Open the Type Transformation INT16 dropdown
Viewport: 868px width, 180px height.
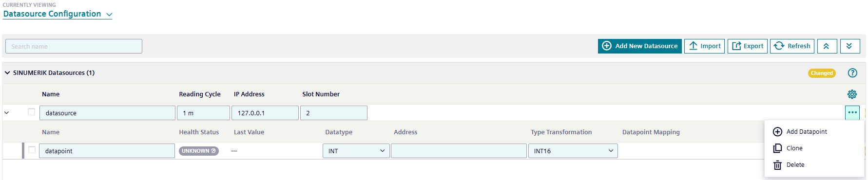pos(573,151)
